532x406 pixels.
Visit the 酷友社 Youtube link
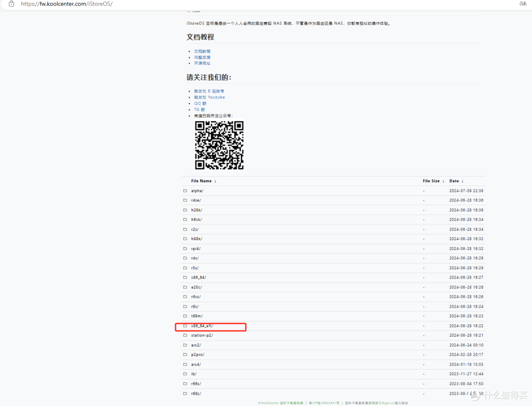tap(209, 97)
